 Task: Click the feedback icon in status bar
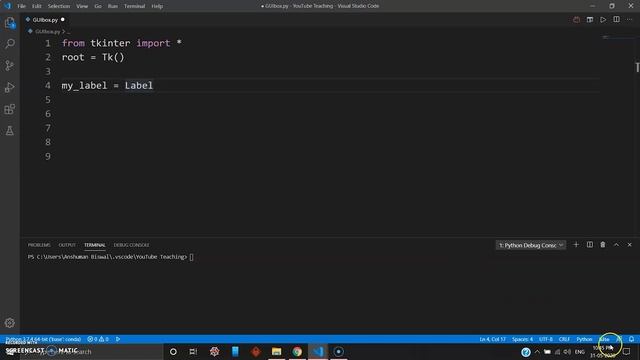point(619,339)
